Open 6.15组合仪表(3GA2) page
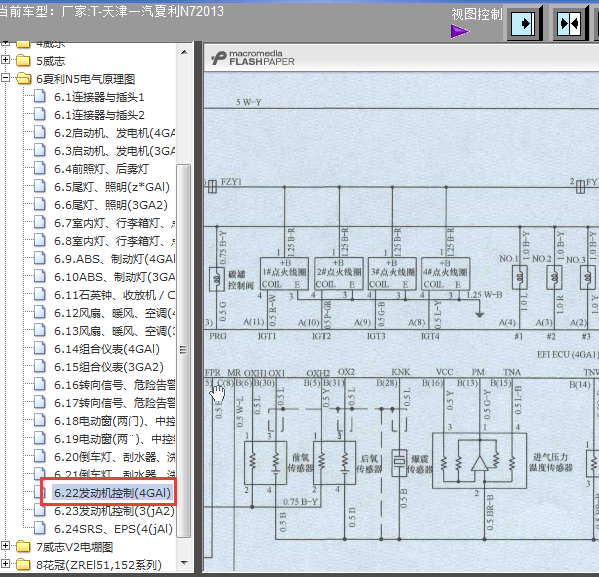The width and height of the screenshot is (599, 577). tap(108, 367)
